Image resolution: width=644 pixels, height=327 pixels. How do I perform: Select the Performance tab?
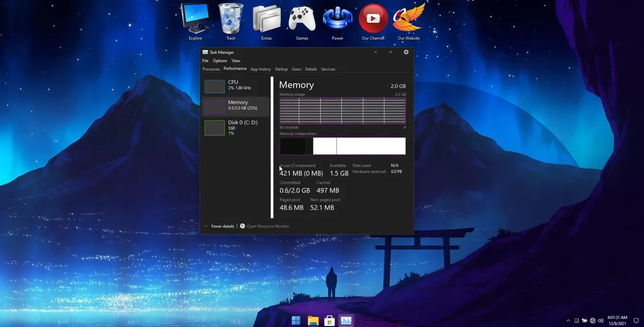coord(235,69)
